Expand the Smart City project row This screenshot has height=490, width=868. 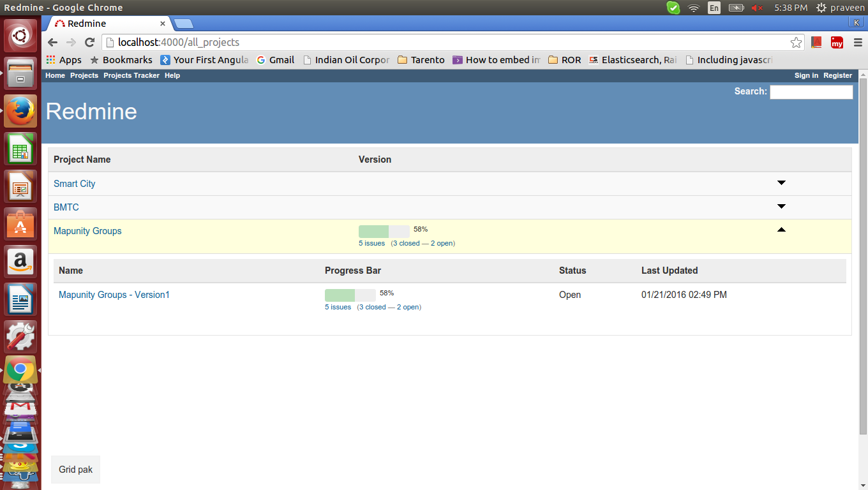781,183
